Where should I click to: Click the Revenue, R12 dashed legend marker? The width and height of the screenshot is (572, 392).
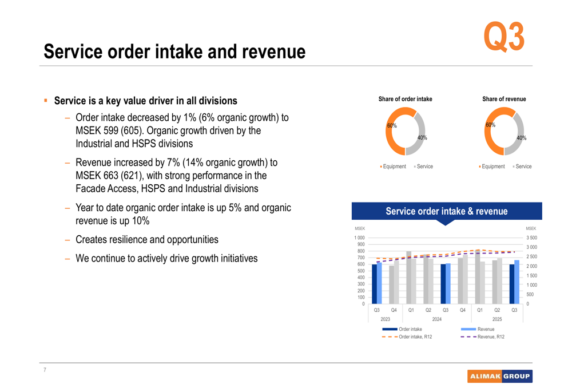pos(468,337)
